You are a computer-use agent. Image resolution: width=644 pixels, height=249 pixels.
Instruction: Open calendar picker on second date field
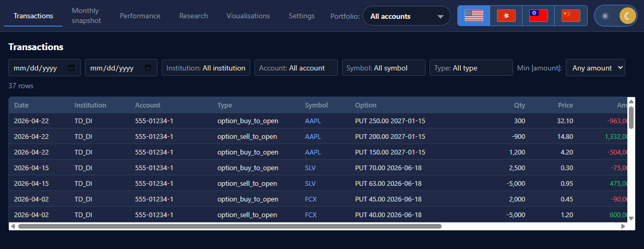click(x=149, y=68)
